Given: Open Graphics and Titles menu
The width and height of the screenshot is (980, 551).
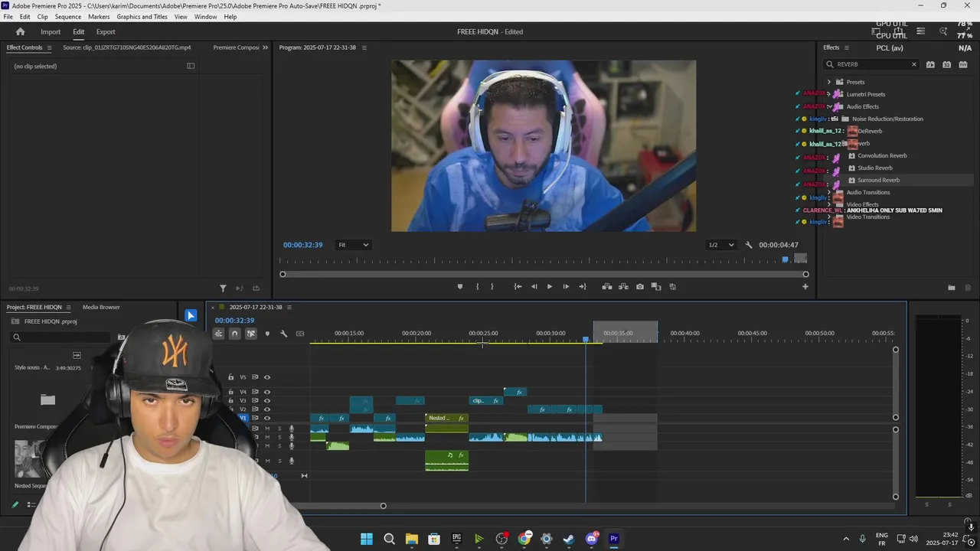Looking at the screenshot, I should [142, 17].
